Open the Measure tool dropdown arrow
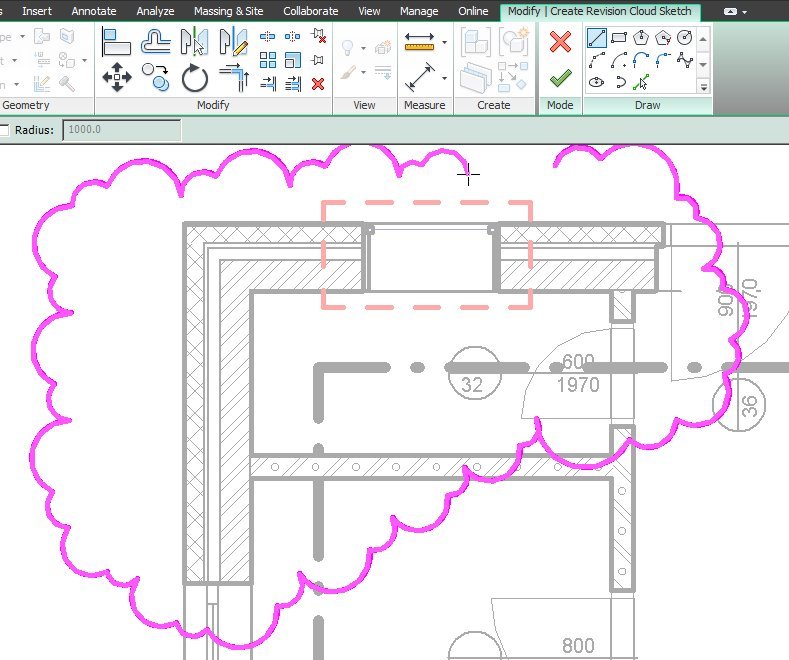 [444, 42]
